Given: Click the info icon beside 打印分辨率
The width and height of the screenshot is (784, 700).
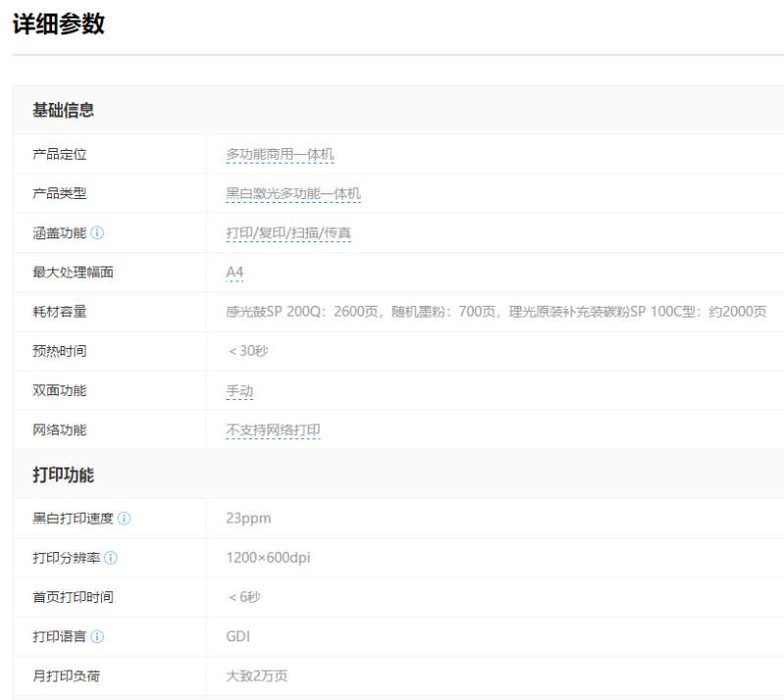Looking at the screenshot, I should coord(111,558).
